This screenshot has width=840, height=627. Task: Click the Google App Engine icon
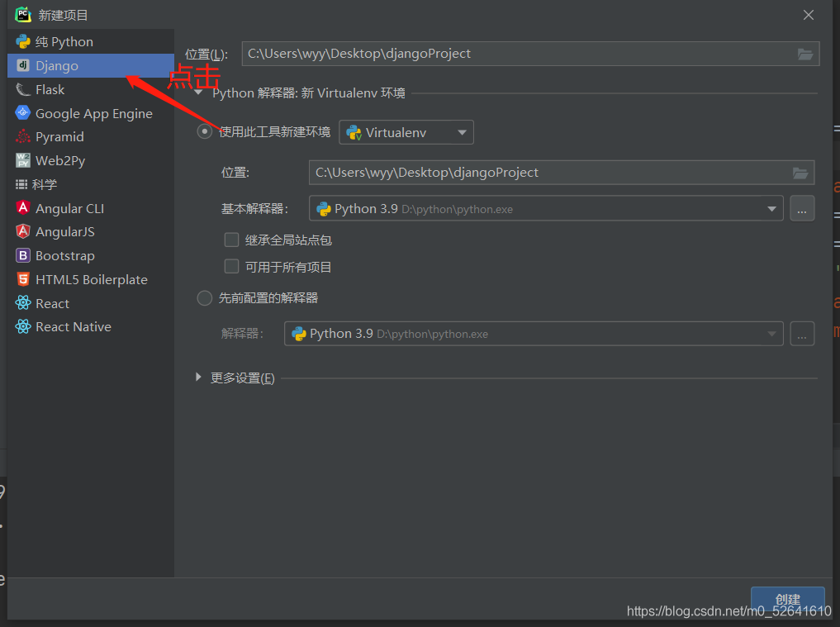pos(23,112)
